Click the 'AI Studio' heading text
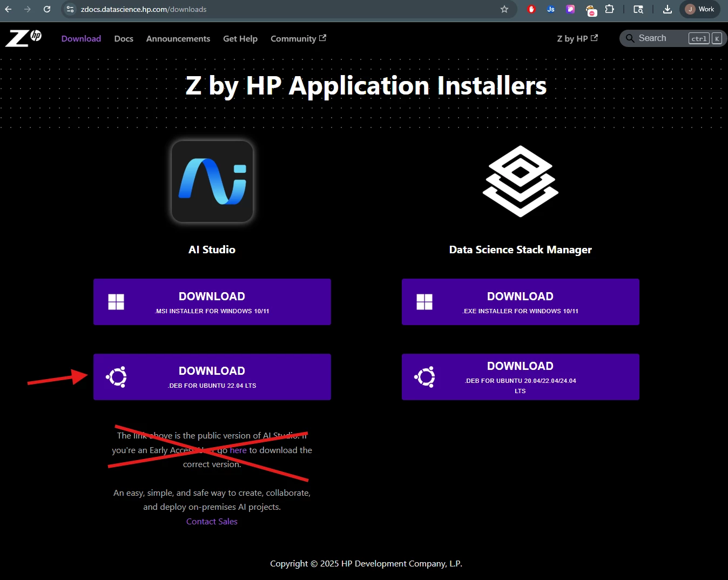 point(212,249)
